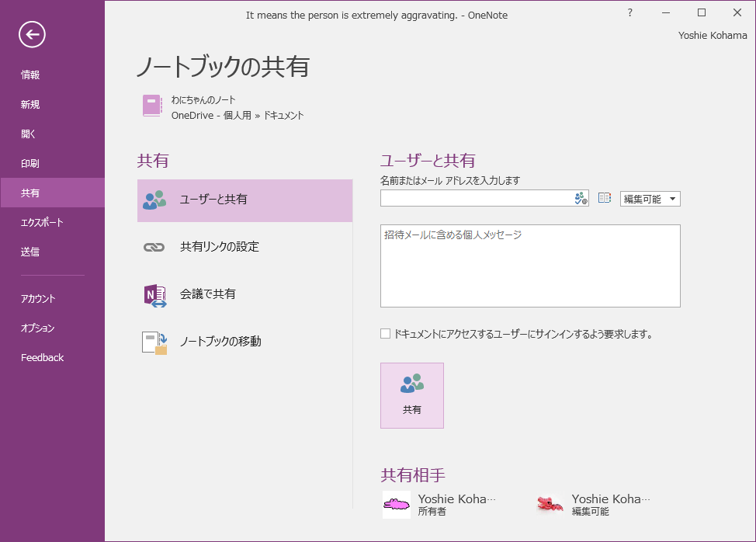The width and height of the screenshot is (756, 542).
Task: Click the Yoshie Kohama account name
Action: tap(713, 35)
